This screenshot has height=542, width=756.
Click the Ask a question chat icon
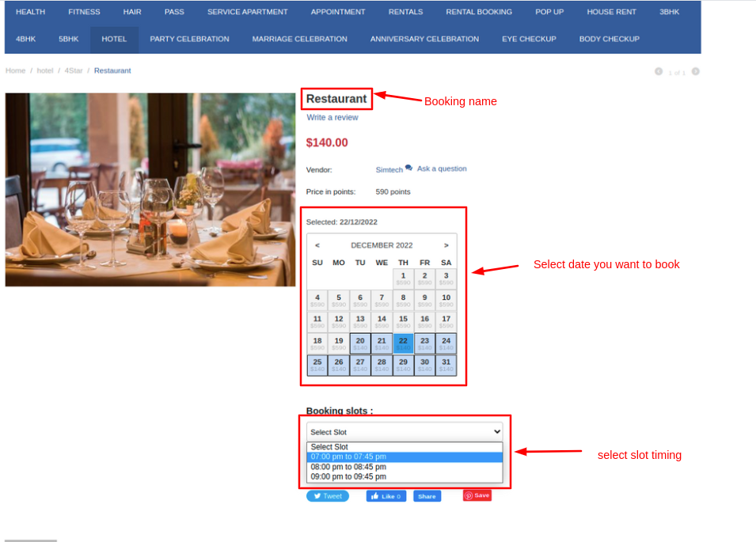408,168
